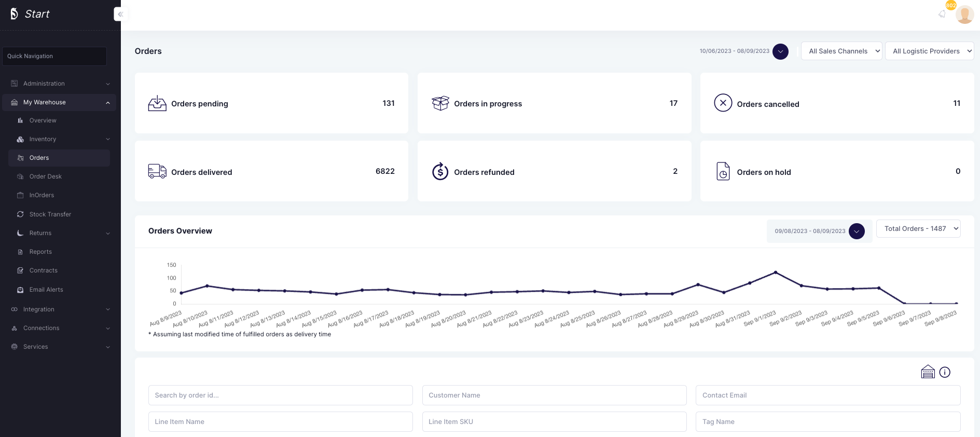The width and height of the screenshot is (980, 437).
Task: Open the All Logistic Providers dropdown
Action: tap(929, 51)
